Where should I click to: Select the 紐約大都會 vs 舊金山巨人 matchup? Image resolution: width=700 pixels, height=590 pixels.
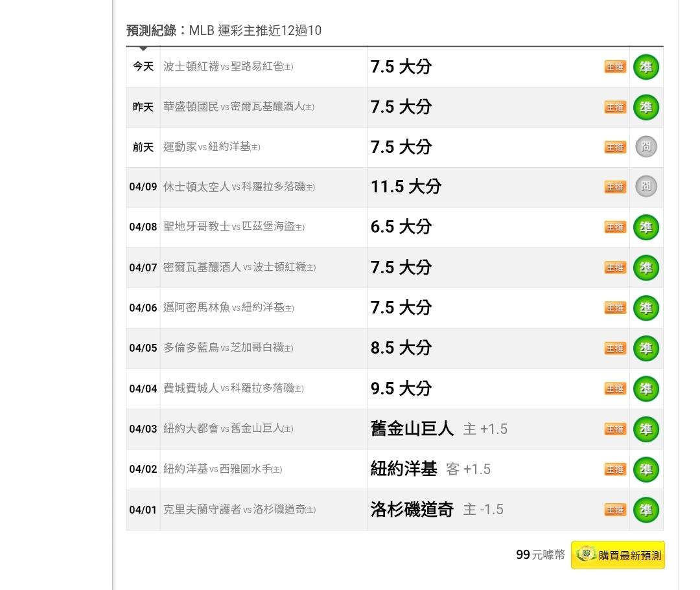pos(228,429)
